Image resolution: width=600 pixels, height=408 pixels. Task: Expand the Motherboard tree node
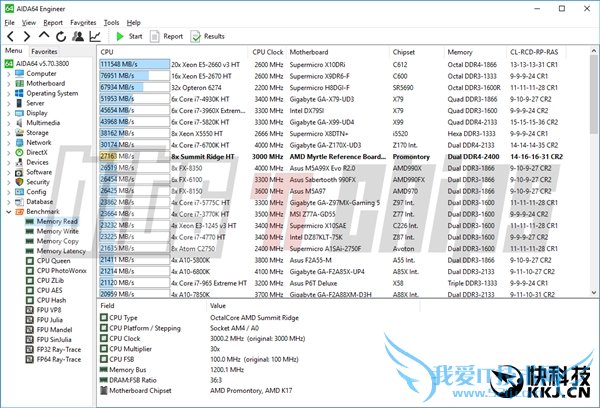pos(8,84)
